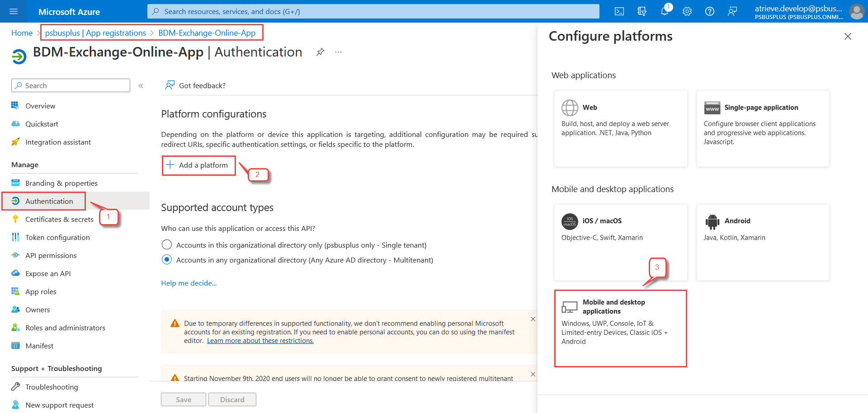This screenshot has width=868, height=413.
Task: Select the Multitenant accounts radio option
Action: 167,260
